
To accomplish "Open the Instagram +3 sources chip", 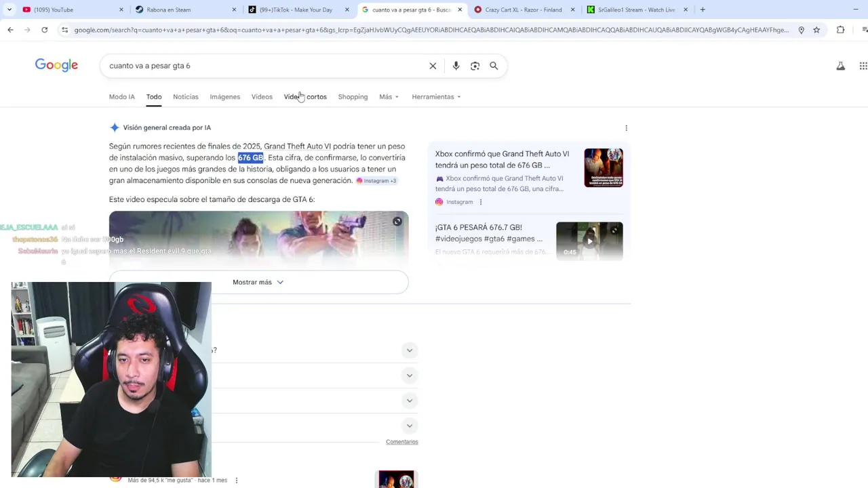I will (x=376, y=181).
